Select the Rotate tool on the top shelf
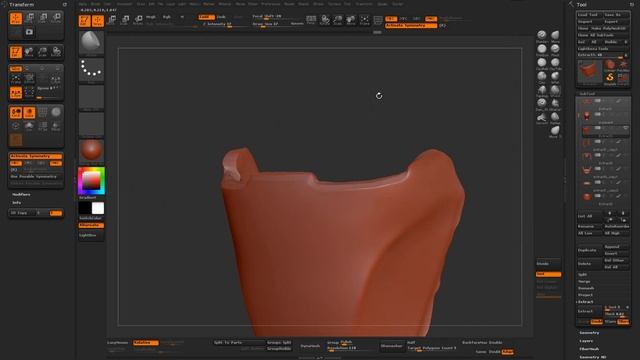640x360 pixels. [x=138, y=20]
